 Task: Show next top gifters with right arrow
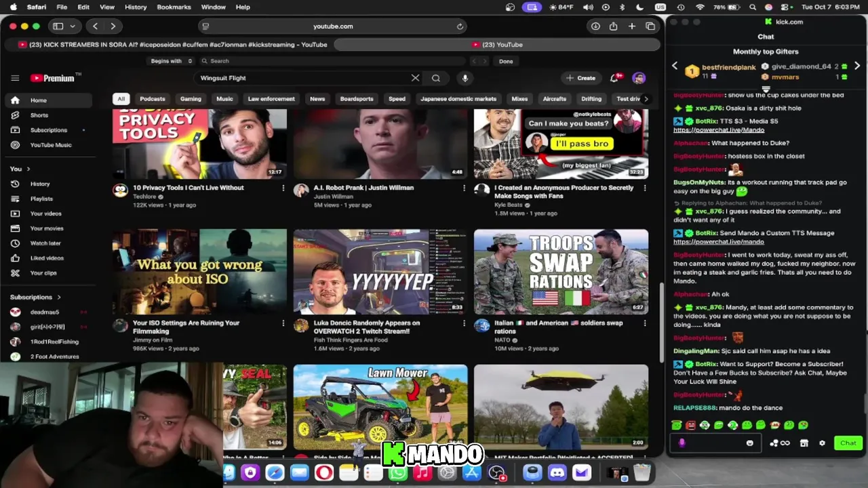click(857, 66)
